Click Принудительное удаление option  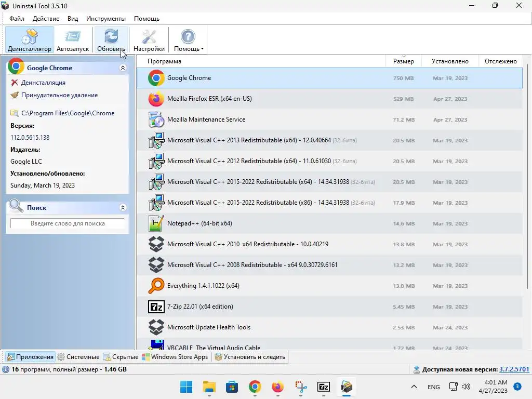(x=59, y=95)
